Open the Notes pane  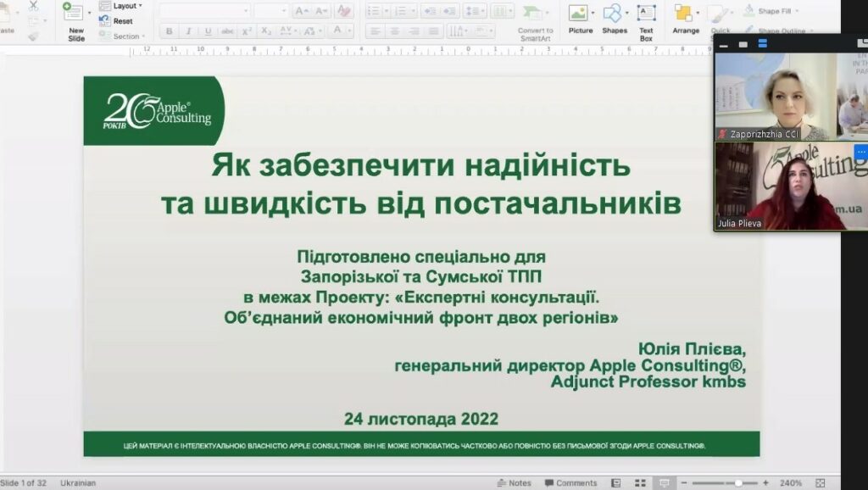click(515, 483)
